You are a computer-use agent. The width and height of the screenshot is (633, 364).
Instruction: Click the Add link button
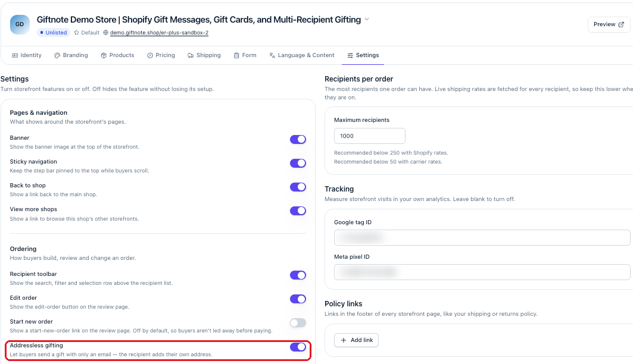pos(357,340)
